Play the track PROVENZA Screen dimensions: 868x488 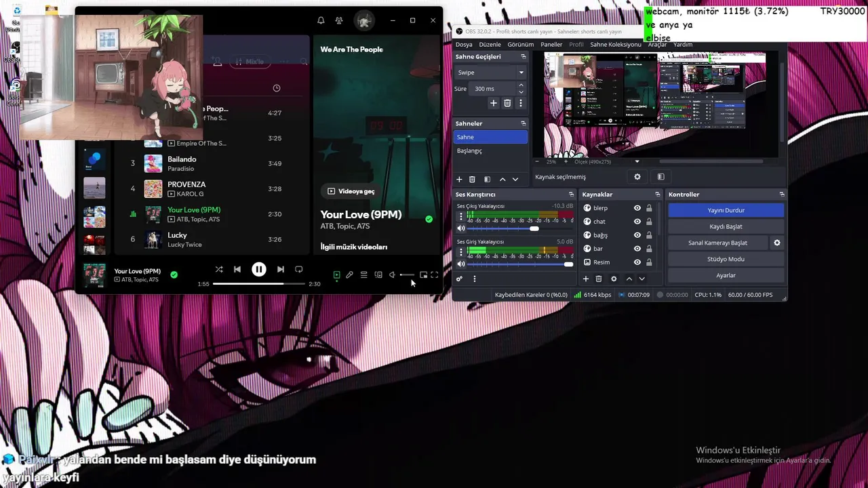point(186,184)
